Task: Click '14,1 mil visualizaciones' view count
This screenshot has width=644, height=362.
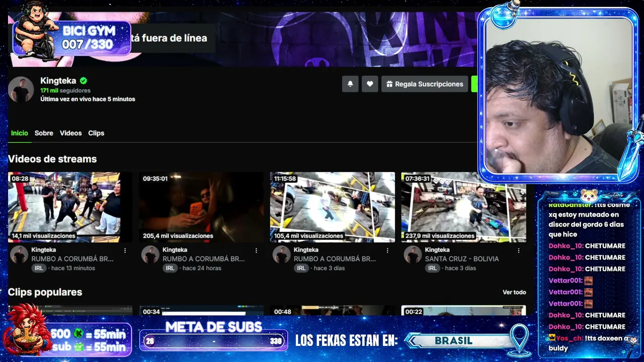Action: (43, 236)
